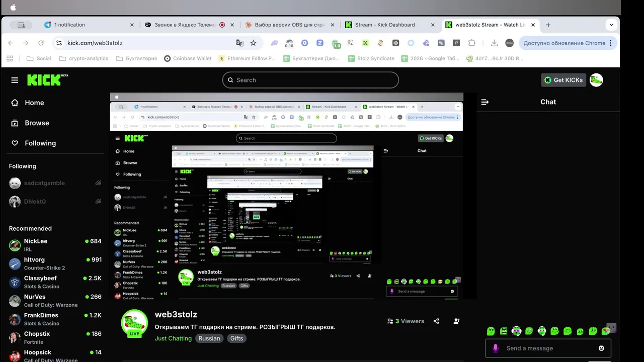Open the Kick profile avatar menu
The width and height of the screenshot is (644, 362).
[596, 80]
